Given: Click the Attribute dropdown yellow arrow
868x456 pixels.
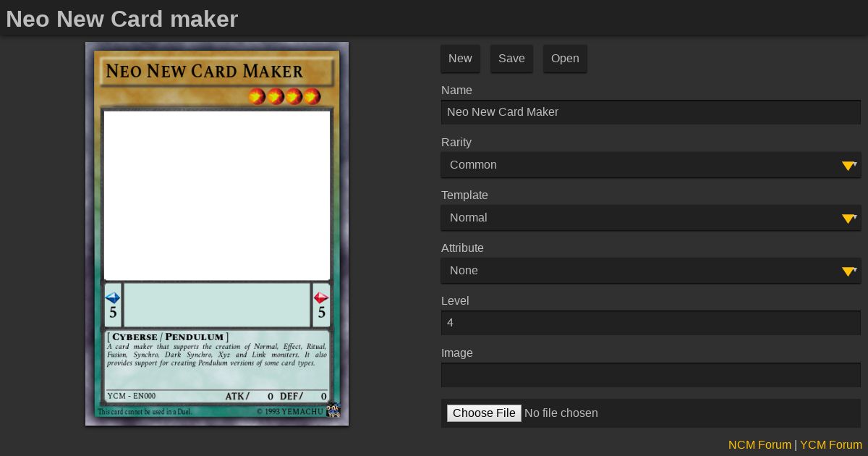Looking at the screenshot, I should click(848, 271).
